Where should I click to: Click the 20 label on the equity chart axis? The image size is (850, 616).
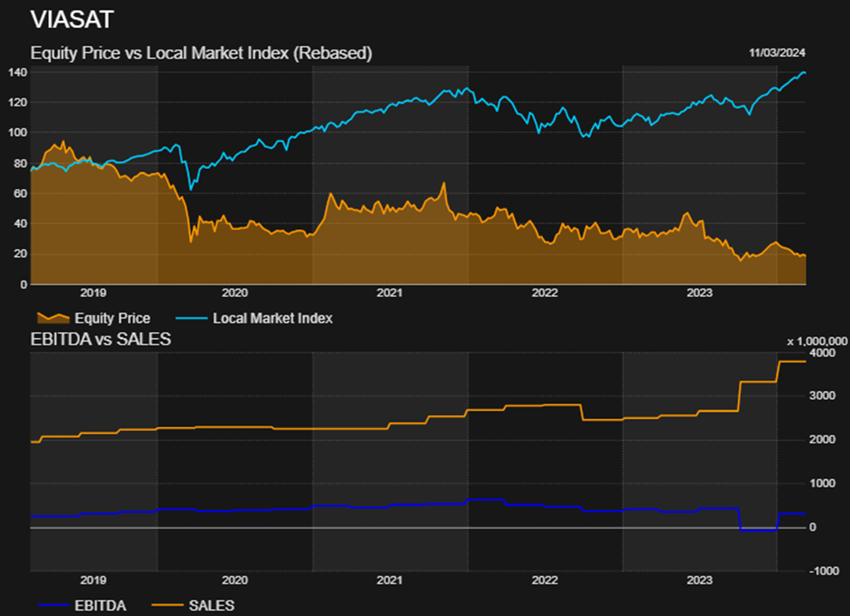click(x=20, y=254)
